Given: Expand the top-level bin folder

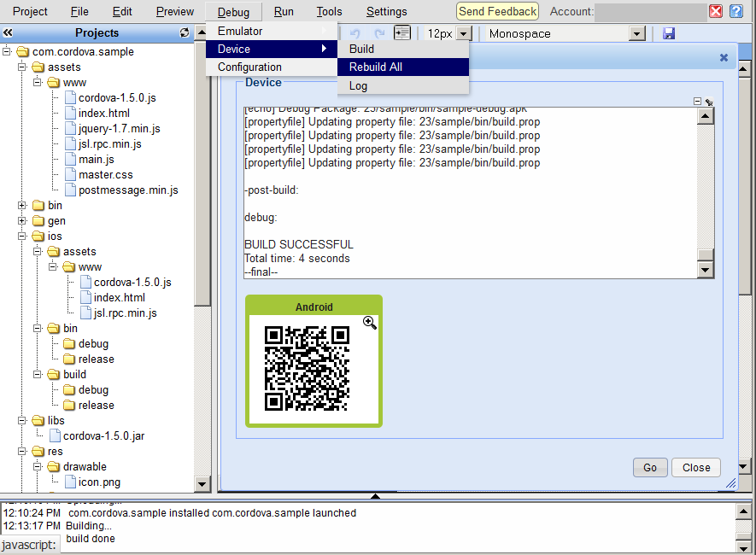Looking at the screenshot, I should [22, 205].
